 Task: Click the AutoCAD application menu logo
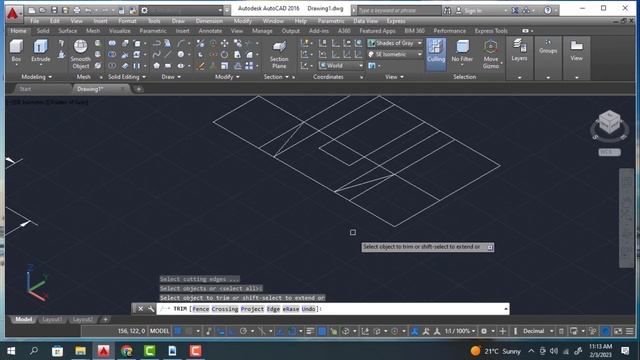click(x=13, y=13)
